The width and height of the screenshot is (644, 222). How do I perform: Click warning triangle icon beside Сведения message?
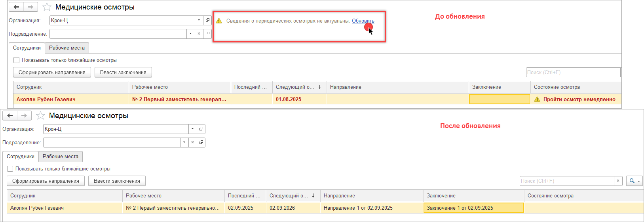(219, 21)
